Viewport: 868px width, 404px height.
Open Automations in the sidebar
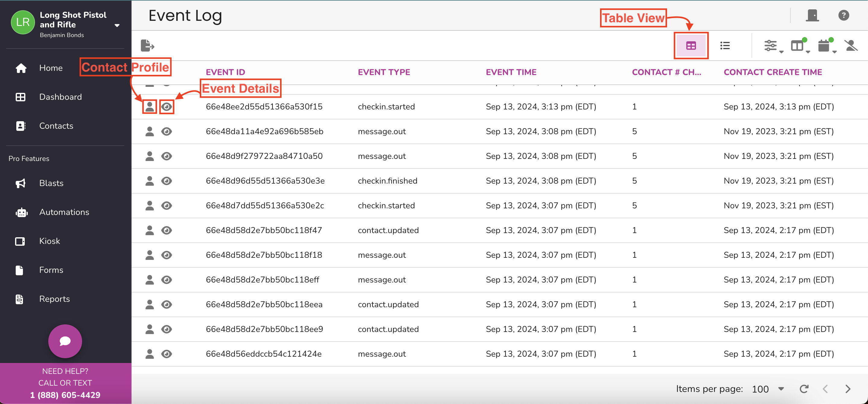(x=52, y=212)
